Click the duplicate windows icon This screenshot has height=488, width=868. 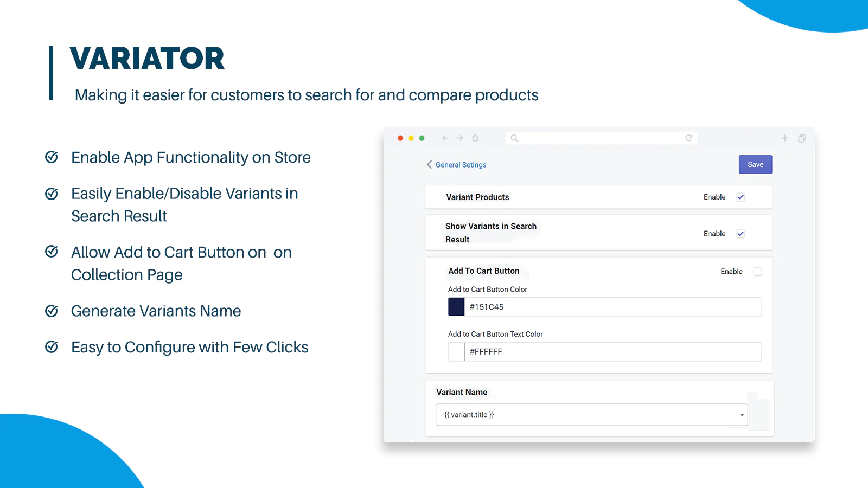[x=802, y=139]
